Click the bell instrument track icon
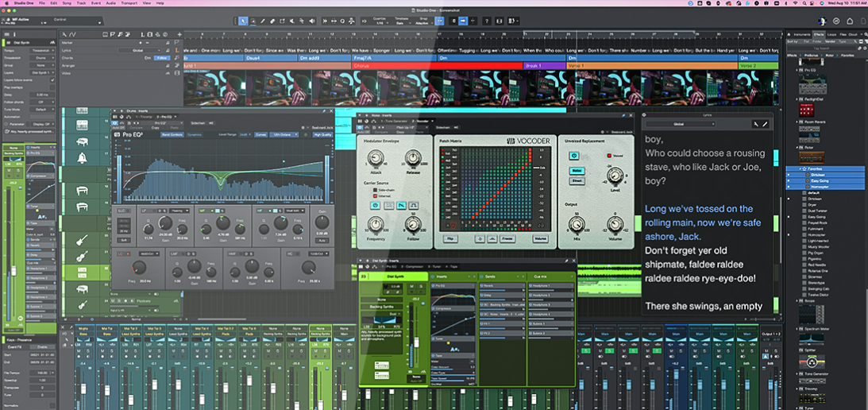This screenshot has width=868, height=410. [x=82, y=158]
